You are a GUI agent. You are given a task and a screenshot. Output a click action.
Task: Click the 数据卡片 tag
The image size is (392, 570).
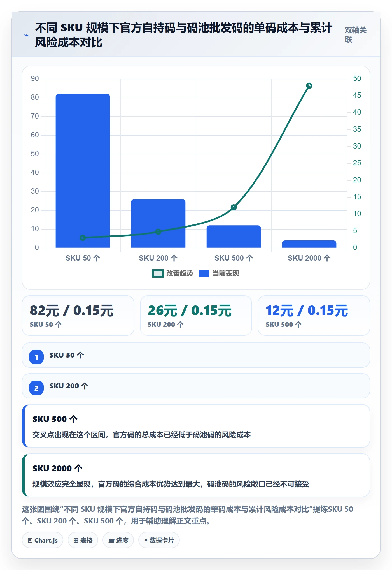point(159,540)
